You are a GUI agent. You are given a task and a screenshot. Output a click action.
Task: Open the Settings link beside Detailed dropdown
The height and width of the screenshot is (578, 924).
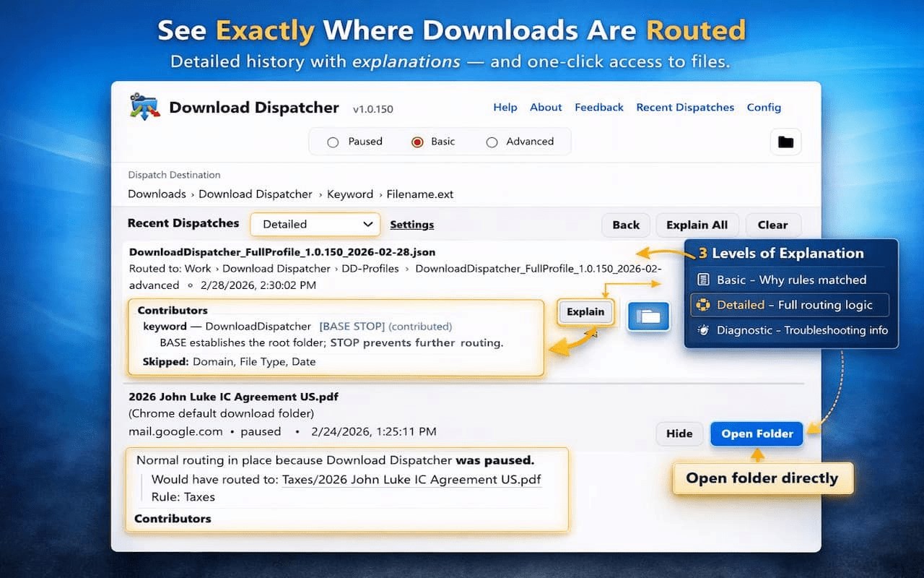click(412, 225)
